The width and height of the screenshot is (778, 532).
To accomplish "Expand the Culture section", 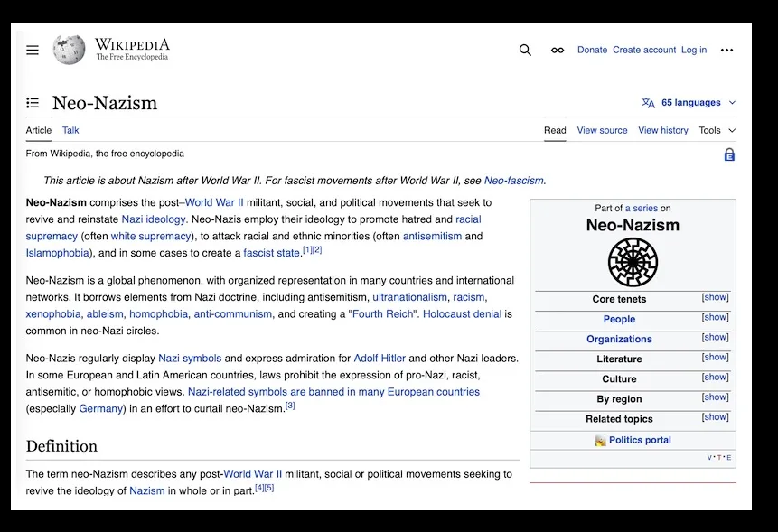I will 715,377.
